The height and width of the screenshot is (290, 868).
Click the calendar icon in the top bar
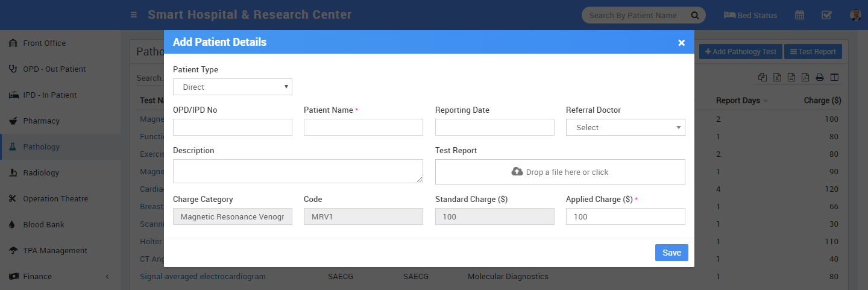coord(799,15)
